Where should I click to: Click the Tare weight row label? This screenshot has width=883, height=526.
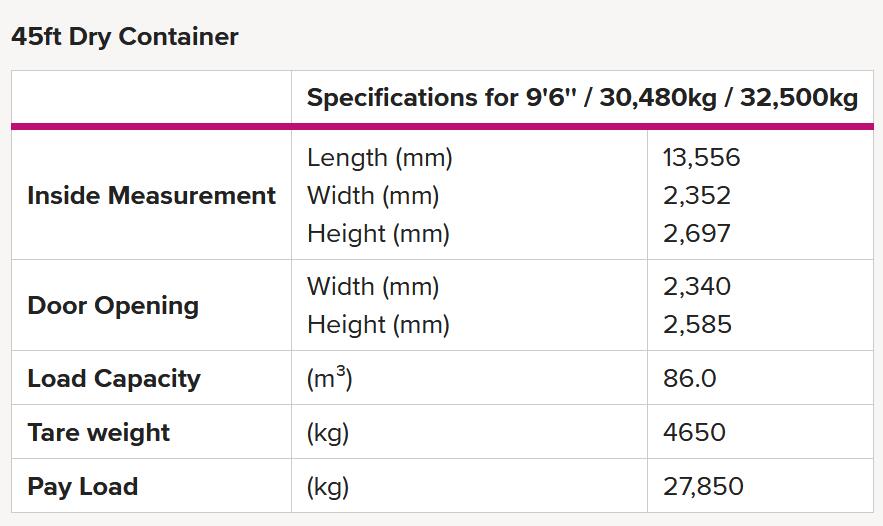click(99, 433)
